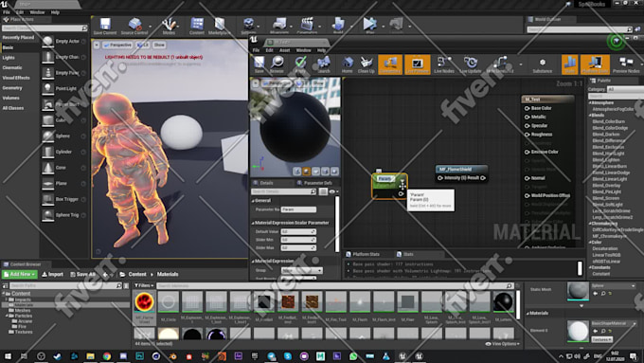Select the Visual Effects category
The image size is (644, 363).
[16, 78]
